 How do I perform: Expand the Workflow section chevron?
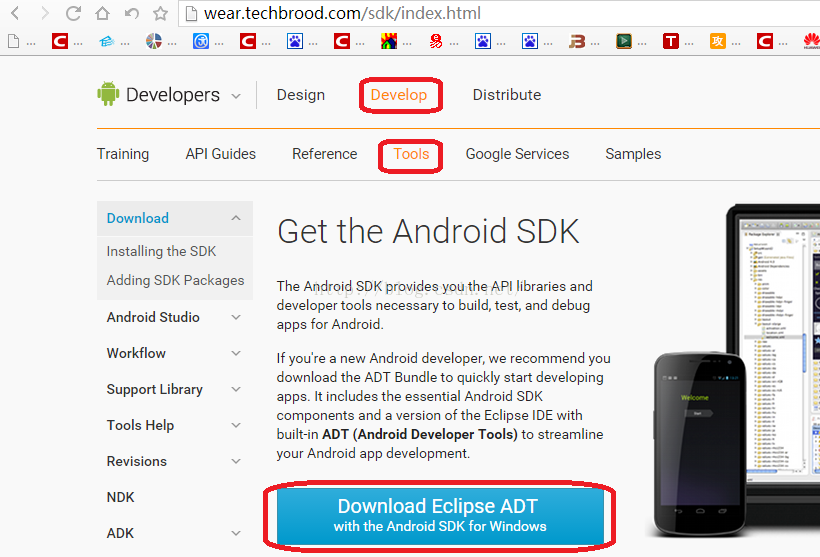236,354
